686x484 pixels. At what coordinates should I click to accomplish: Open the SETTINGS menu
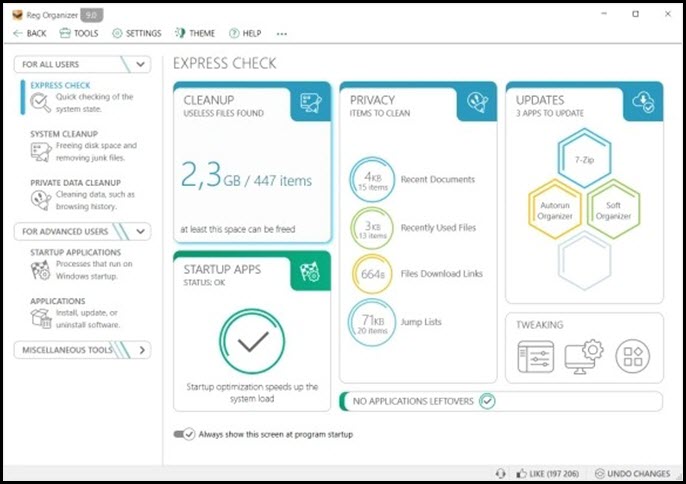click(x=137, y=33)
